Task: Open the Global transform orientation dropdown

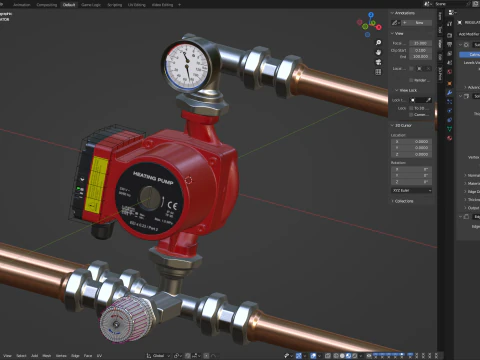Action: 158,356
